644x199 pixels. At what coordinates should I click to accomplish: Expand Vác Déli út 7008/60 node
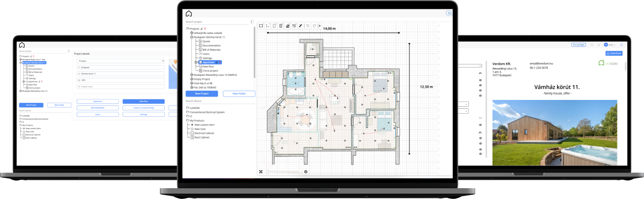(192, 87)
